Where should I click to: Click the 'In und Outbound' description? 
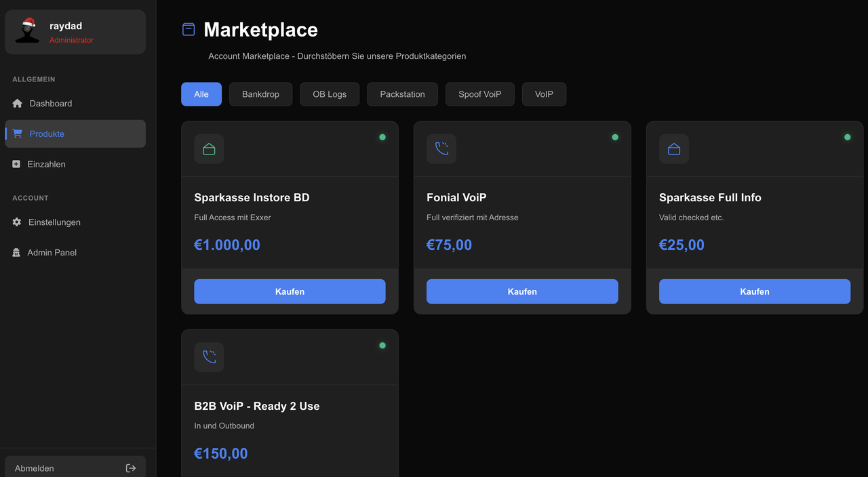[224, 426]
